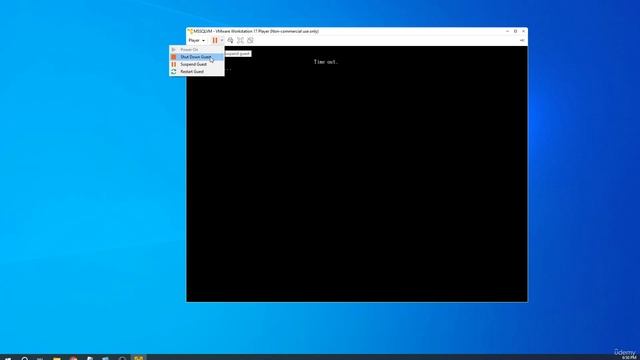Click the Unity mode toolbar icon
Viewport: 640px width, 360px height.
pos(250,40)
